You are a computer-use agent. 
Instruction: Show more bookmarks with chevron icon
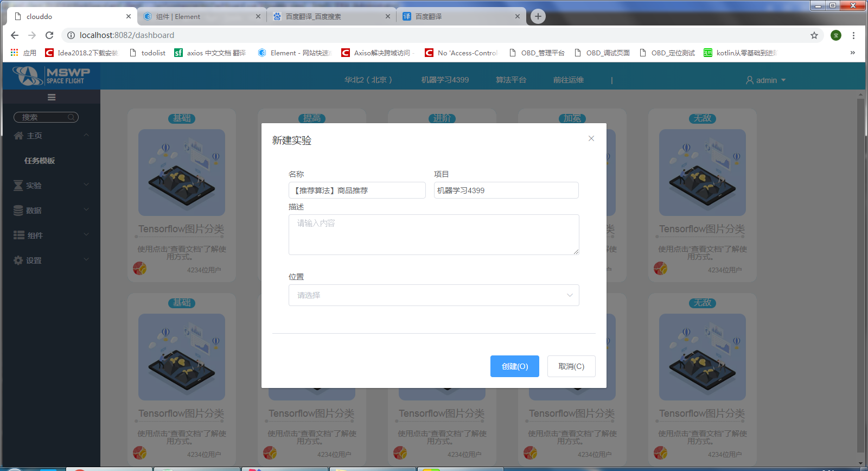coord(853,53)
